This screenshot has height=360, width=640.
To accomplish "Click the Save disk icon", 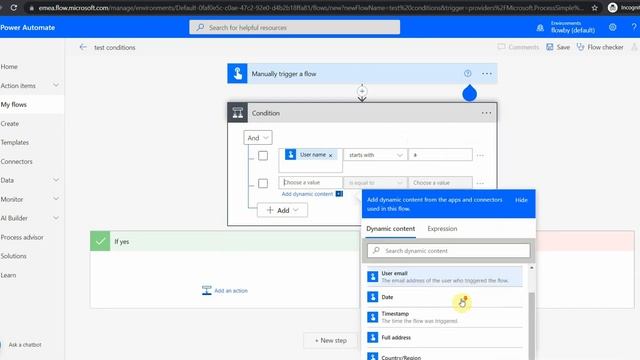I will (x=550, y=47).
